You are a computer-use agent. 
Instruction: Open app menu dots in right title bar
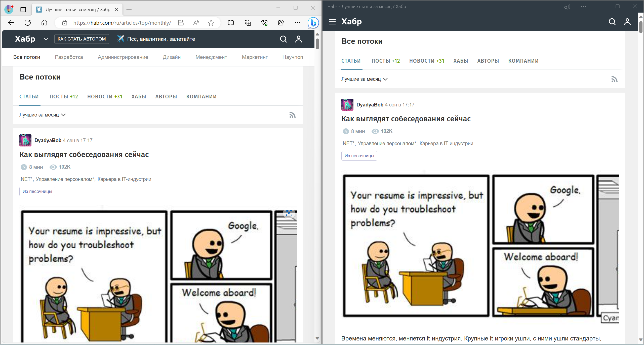(583, 7)
